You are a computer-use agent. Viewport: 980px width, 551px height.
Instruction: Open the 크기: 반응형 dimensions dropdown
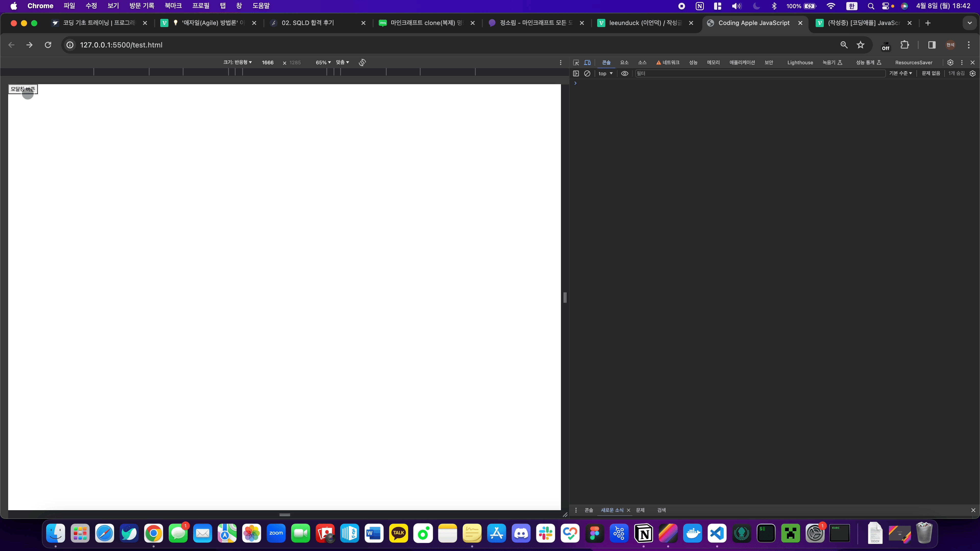click(237, 62)
